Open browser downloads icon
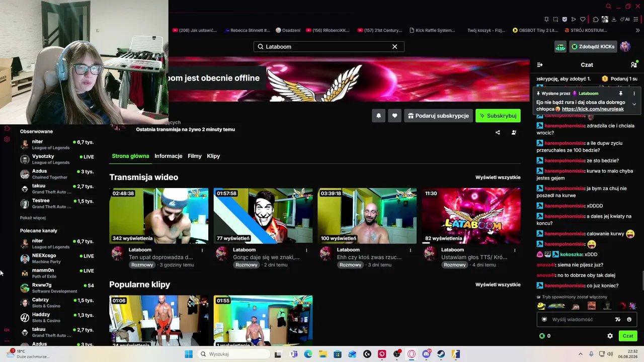 (614, 20)
